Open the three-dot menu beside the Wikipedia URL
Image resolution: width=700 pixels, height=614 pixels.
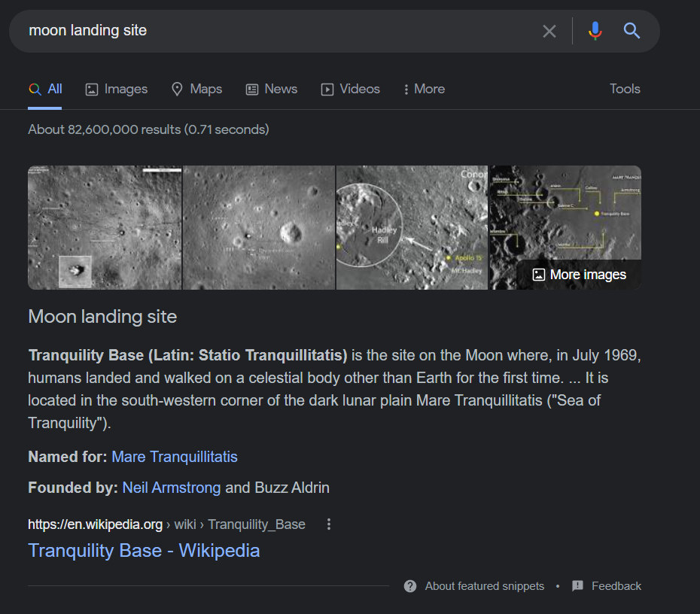329,524
